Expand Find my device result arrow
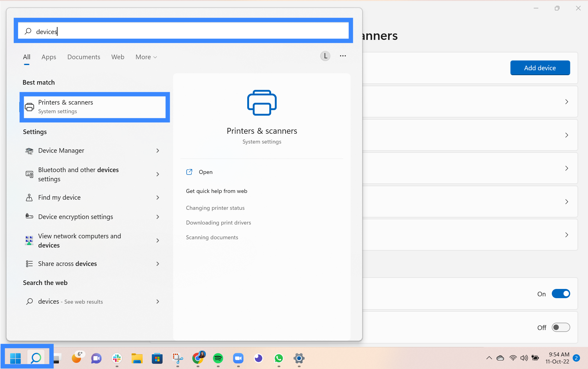This screenshot has width=588, height=369. (158, 198)
